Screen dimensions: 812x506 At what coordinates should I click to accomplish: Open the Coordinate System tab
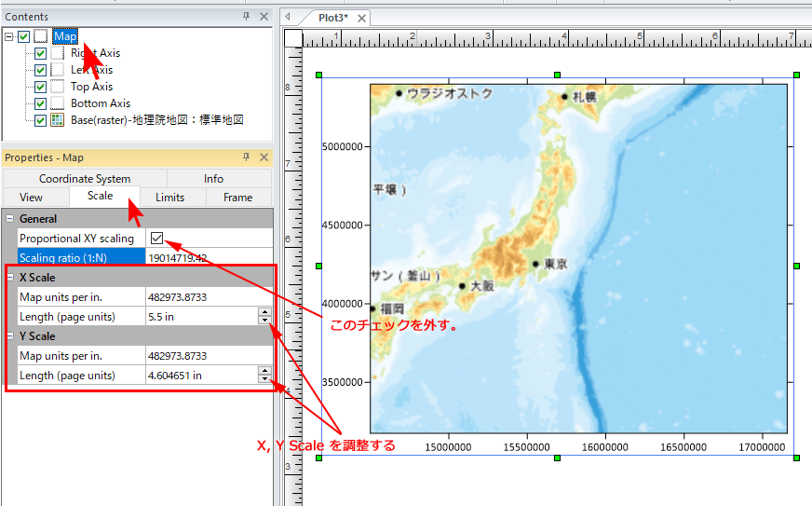coord(85,178)
